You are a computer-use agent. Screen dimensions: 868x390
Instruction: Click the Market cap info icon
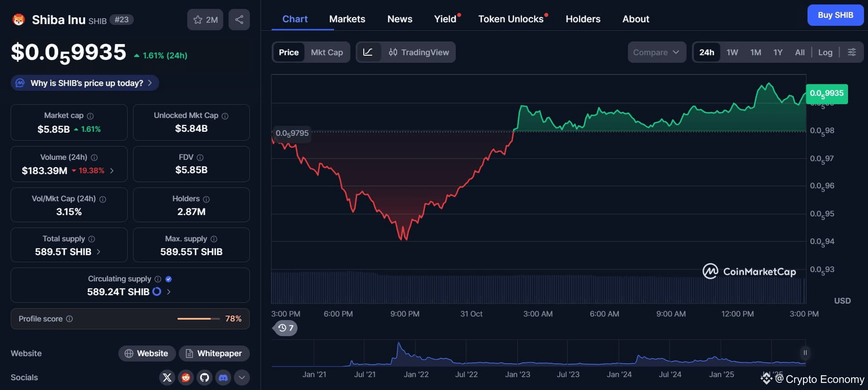[90, 116]
